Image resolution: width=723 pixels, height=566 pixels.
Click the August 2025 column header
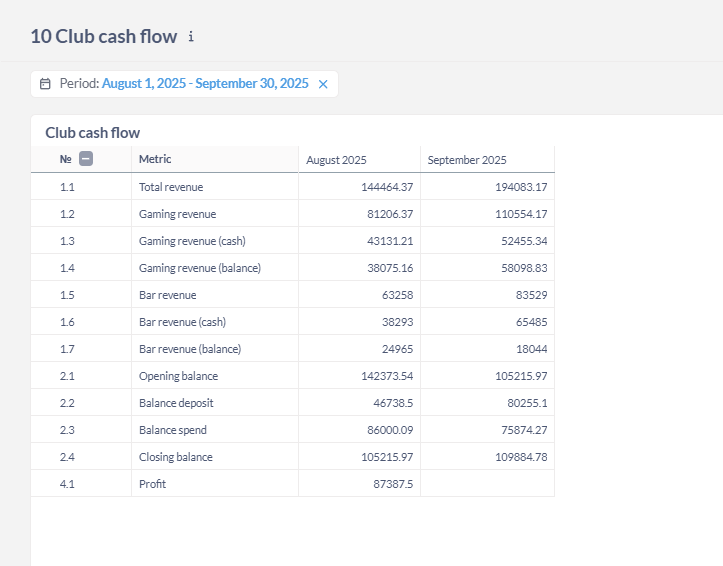point(336,160)
